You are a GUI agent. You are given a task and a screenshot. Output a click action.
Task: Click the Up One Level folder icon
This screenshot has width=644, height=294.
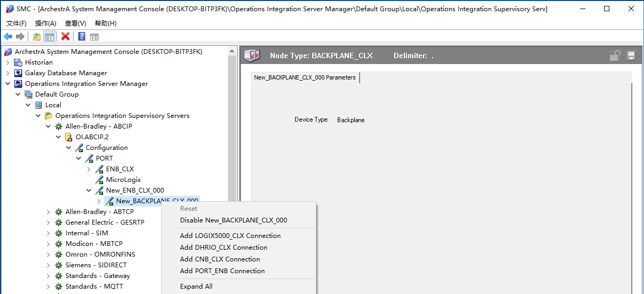click(37, 36)
